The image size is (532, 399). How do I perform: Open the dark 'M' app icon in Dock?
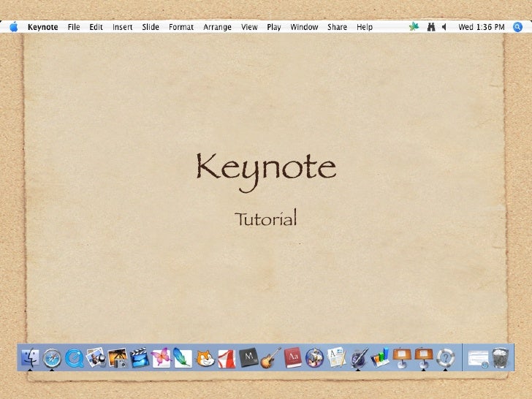pyautogui.click(x=248, y=358)
